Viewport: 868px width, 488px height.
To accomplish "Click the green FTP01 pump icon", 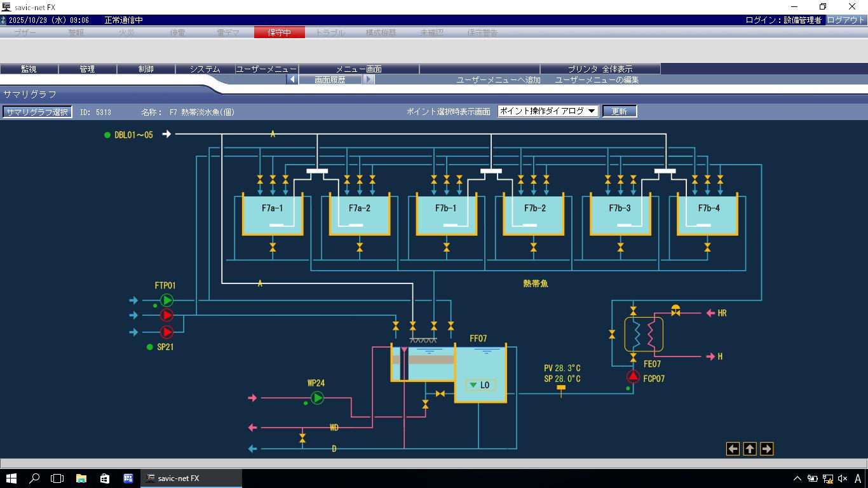I will [166, 300].
